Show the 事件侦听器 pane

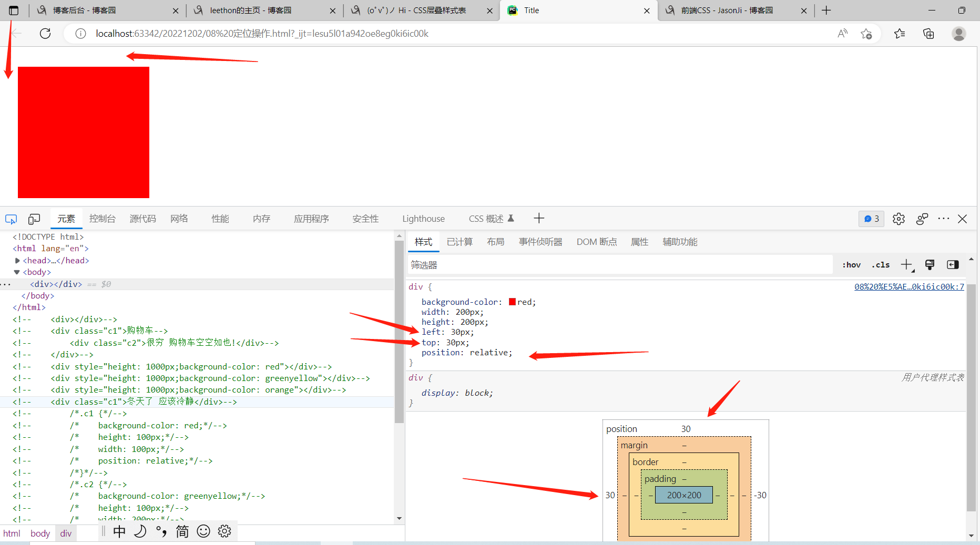tap(540, 242)
